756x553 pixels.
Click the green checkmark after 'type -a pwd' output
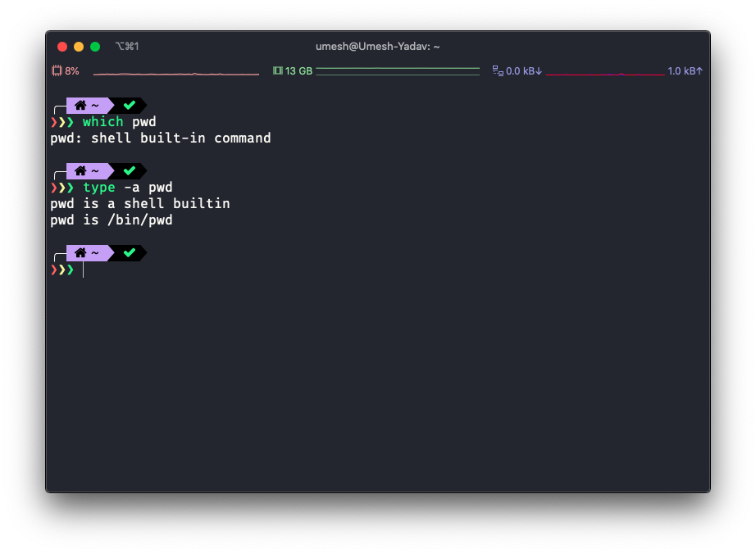tap(129, 253)
